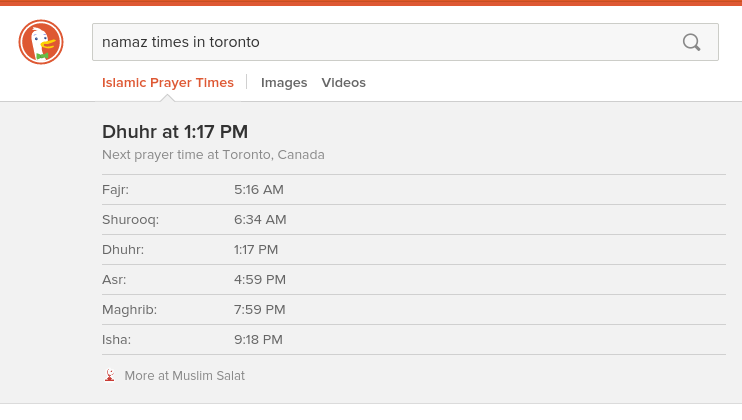Switch to the Videos tab
Viewport: 742px width, 420px height.
coord(344,83)
